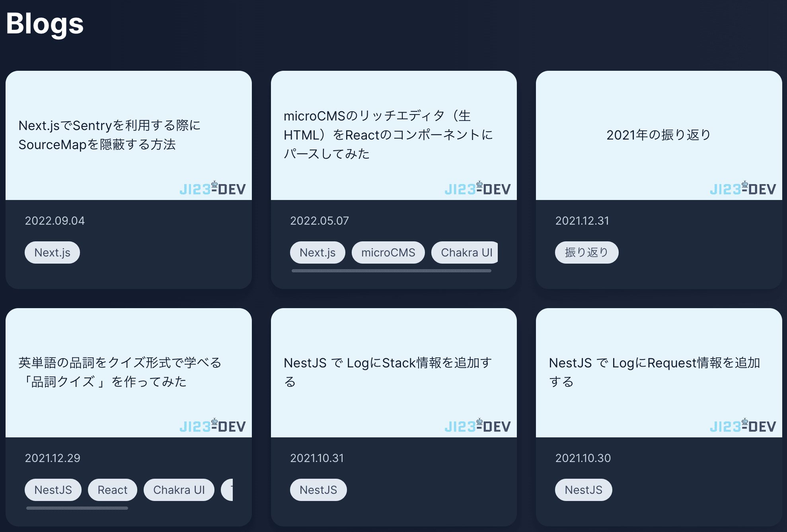The height and width of the screenshot is (532, 787).
Task: Select NestJS tag under 2021.10.31 post
Action: coord(318,490)
